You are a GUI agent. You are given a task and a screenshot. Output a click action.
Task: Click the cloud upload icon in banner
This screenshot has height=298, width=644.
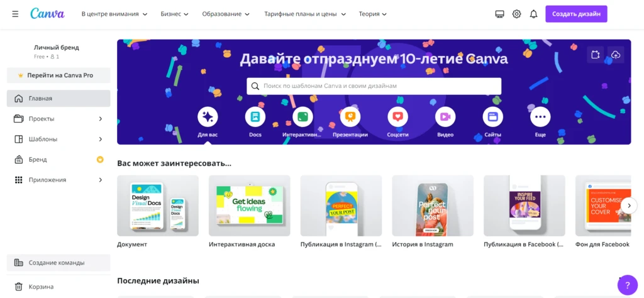coord(616,55)
